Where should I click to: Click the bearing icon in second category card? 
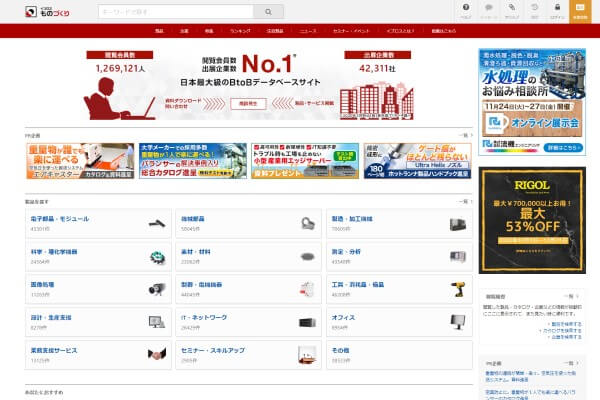[x=307, y=224]
